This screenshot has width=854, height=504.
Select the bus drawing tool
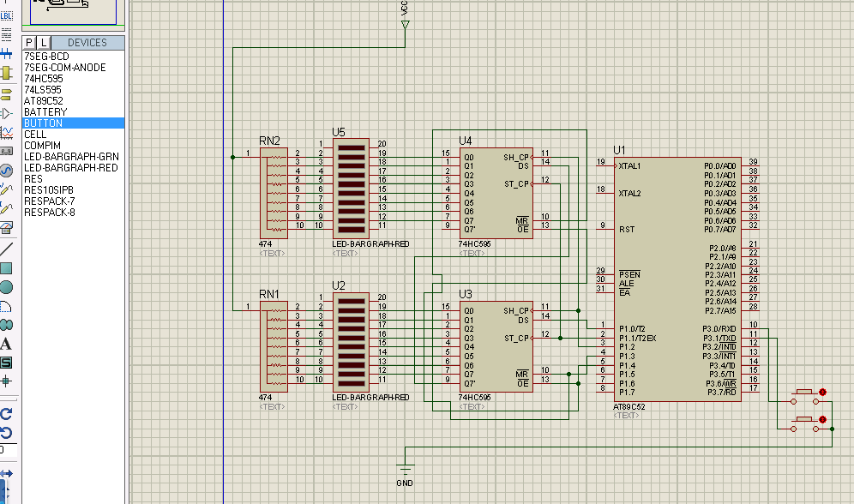click(6, 54)
